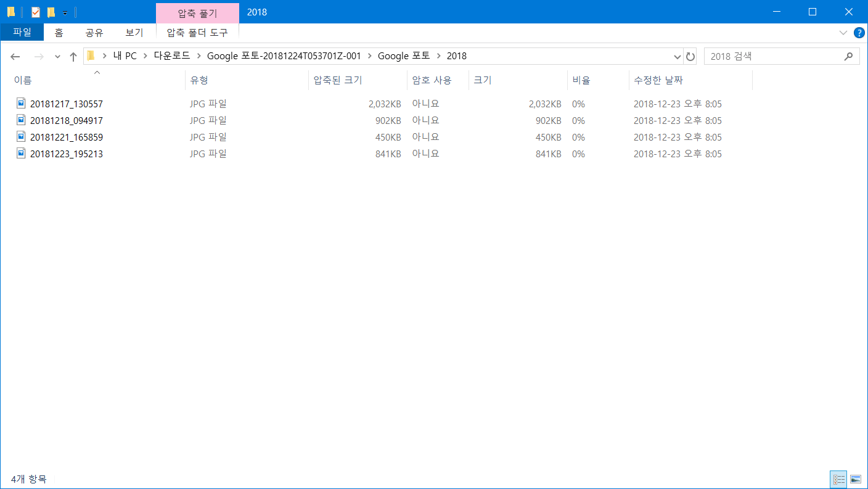
Task: Navigate to 다운로드 in the breadcrumb
Action: [172, 56]
